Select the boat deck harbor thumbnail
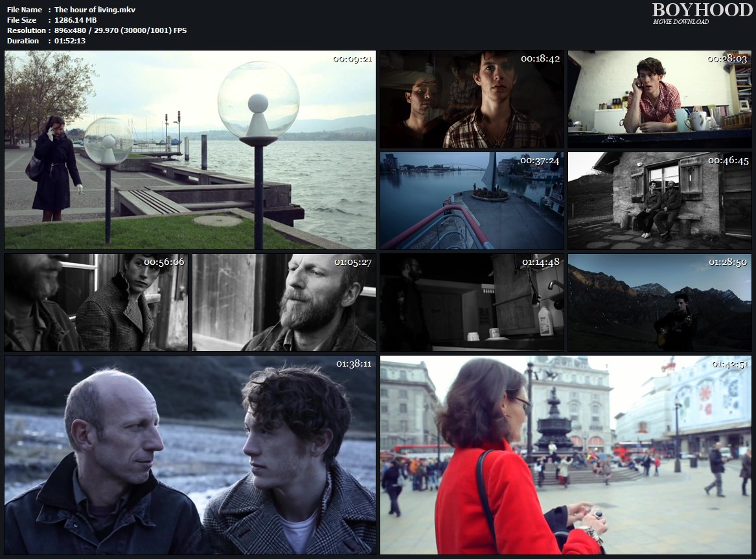756x559 pixels. click(472, 201)
